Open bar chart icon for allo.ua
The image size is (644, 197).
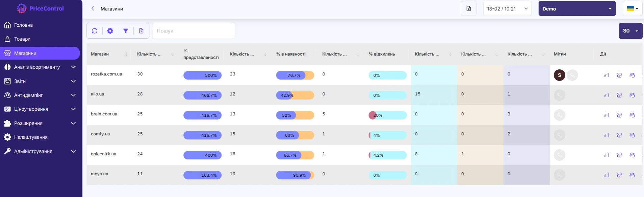click(x=607, y=95)
